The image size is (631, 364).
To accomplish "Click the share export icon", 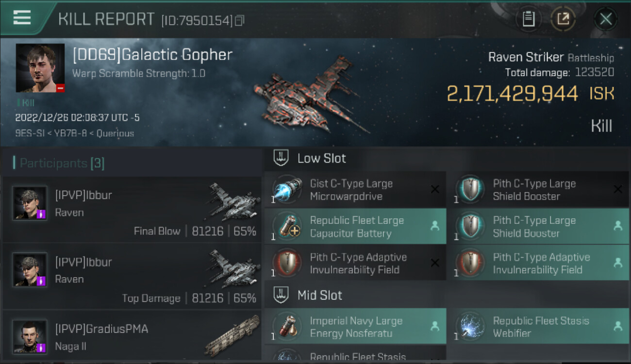I will pyautogui.click(x=563, y=19).
